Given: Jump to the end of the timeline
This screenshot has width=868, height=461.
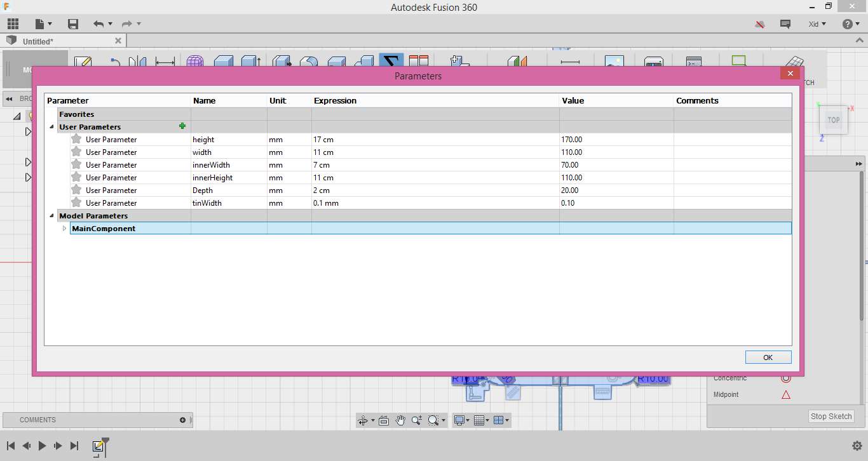Looking at the screenshot, I should pyautogui.click(x=74, y=446).
